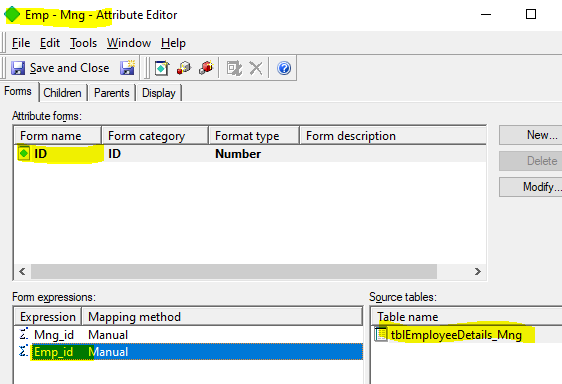This screenshot has height=384, width=562.
Task: Select the tblEmployeeDetails_Mng source table
Action: tap(456, 335)
